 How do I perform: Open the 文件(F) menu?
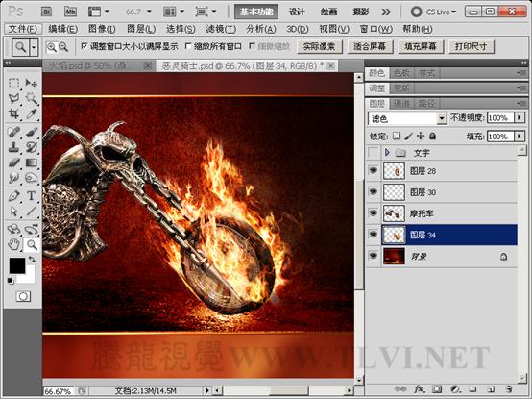[x=23, y=29]
